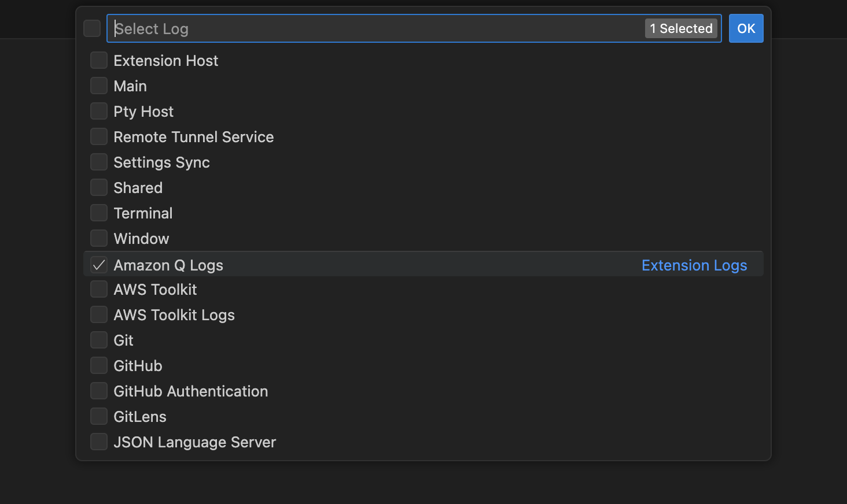Tick the JSON Language Server checkbox
This screenshot has height=504, width=847.
point(99,442)
